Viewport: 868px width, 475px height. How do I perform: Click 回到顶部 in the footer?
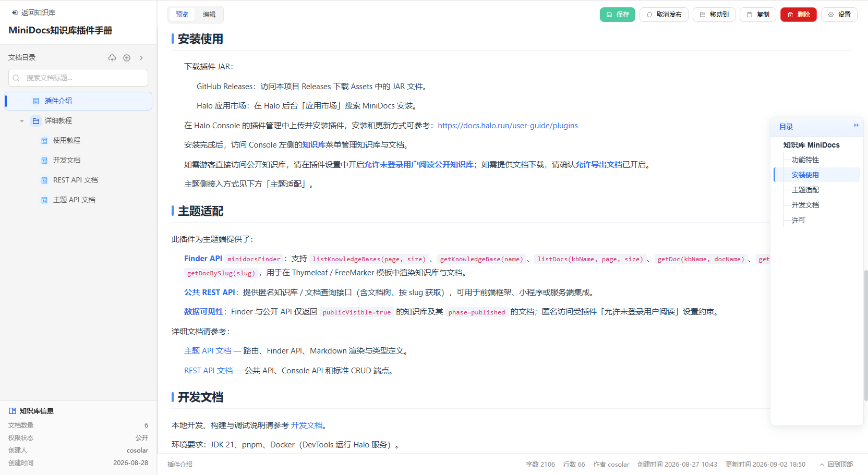click(836, 465)
